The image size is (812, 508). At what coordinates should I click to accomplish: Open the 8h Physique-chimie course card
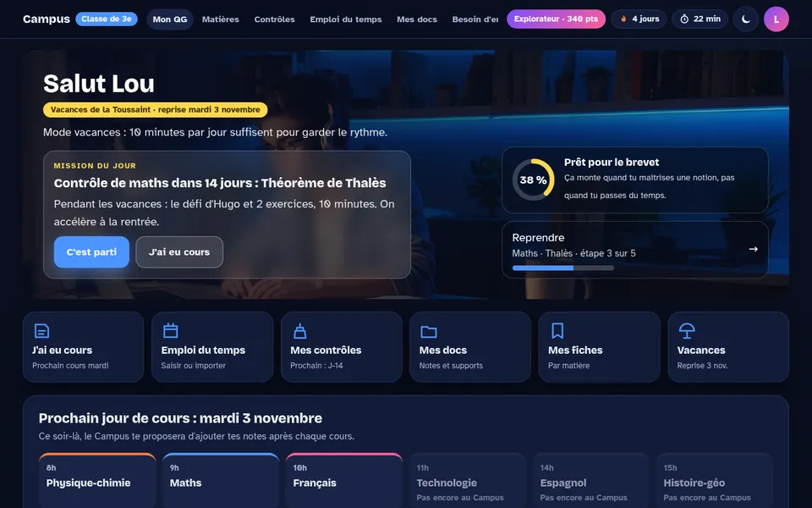point(97,481)
